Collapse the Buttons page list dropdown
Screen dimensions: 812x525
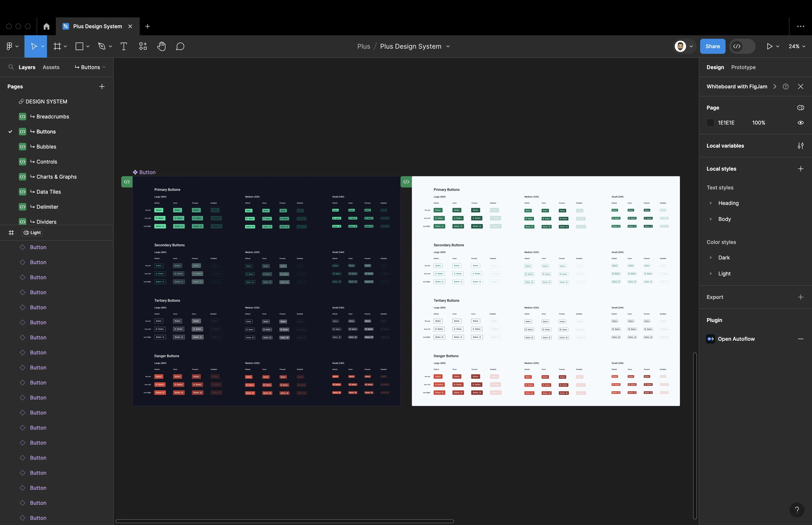(90, 67)
